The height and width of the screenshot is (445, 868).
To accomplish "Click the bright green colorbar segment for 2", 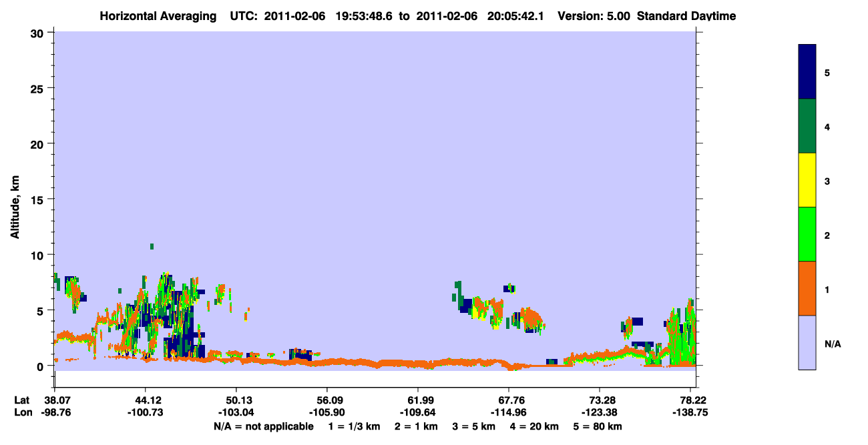I will pos(807,234).
